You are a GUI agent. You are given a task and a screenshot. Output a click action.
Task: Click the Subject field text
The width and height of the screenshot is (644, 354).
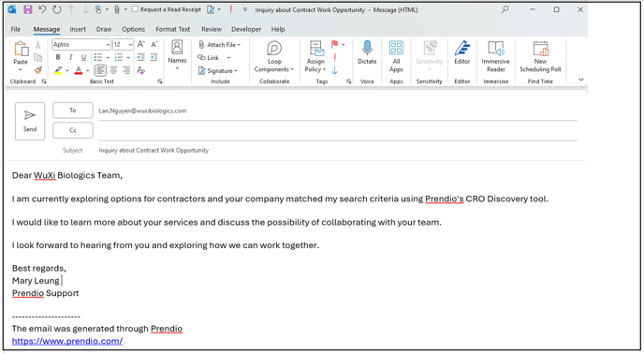point(154,150)
